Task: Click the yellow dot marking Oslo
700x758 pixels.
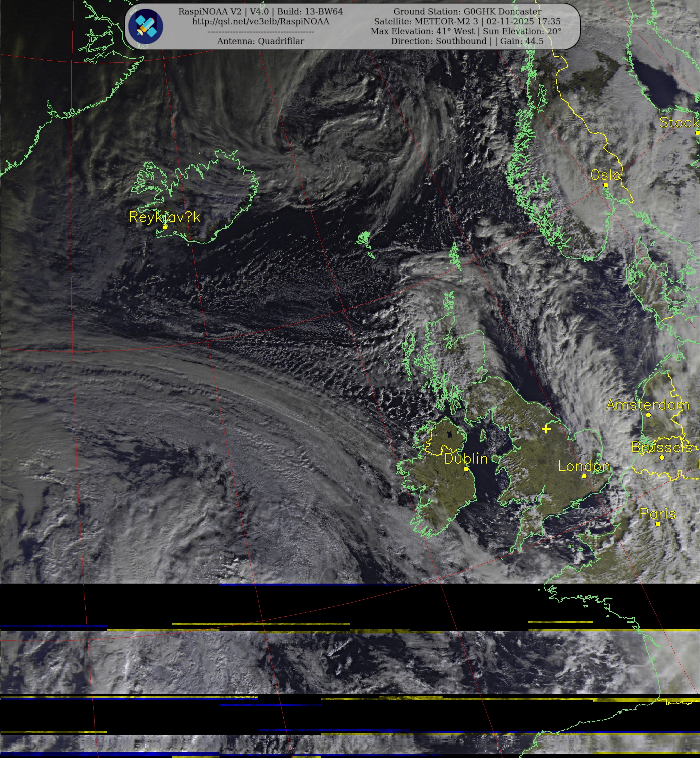Action: (x=606, y=185)
